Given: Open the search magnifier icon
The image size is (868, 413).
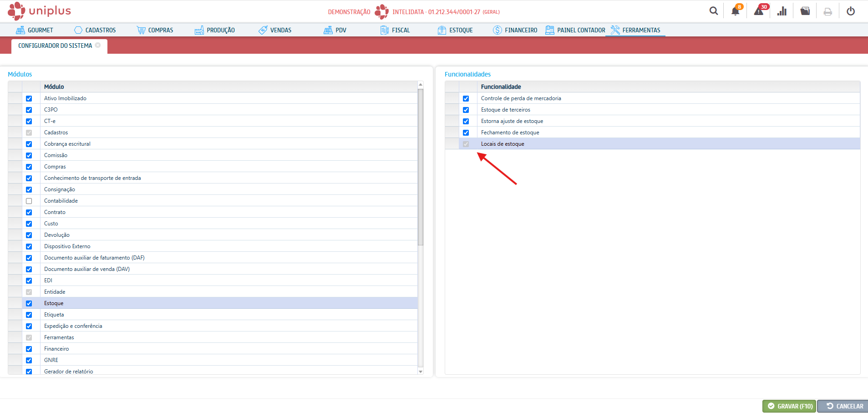Looking at the screenshot, I should pos(713,11).
